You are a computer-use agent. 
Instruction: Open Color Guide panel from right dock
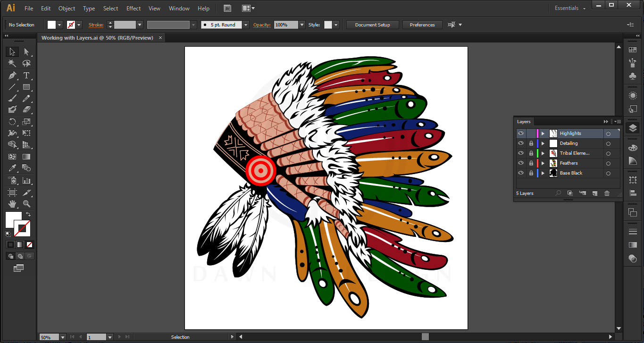point(633,161)
